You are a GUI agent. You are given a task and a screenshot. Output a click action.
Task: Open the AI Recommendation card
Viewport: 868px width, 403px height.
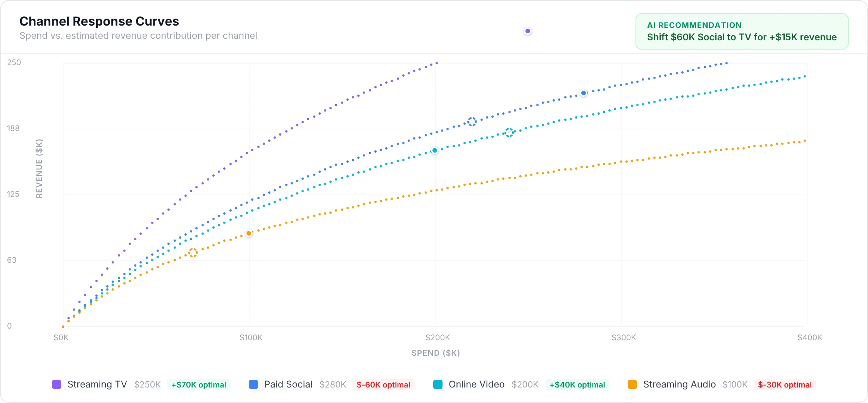click(x=742, y=31)
